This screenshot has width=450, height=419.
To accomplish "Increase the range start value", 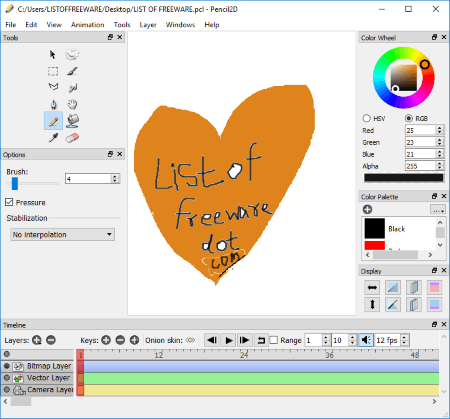I will pyautogui.click(x=326, y=337).
